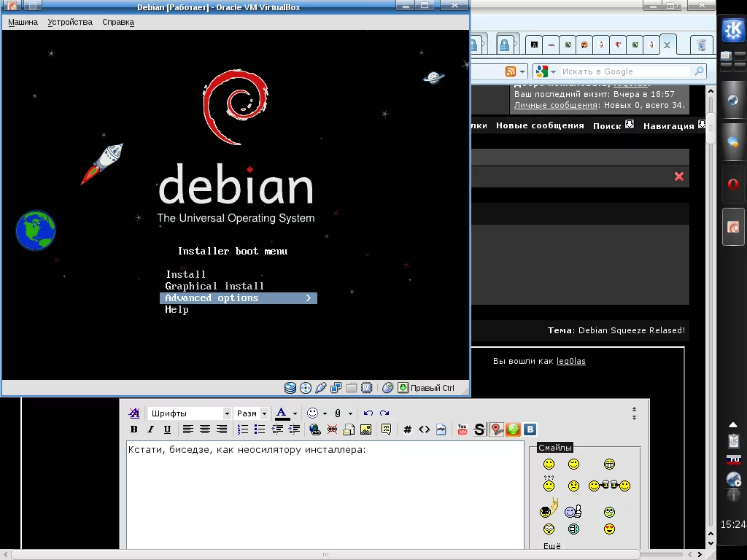The width and height of the screenshot is (747, 560).
Task: Click the mouse integration icon in VirtualBox status bar
Action: [x=388, y=388]
